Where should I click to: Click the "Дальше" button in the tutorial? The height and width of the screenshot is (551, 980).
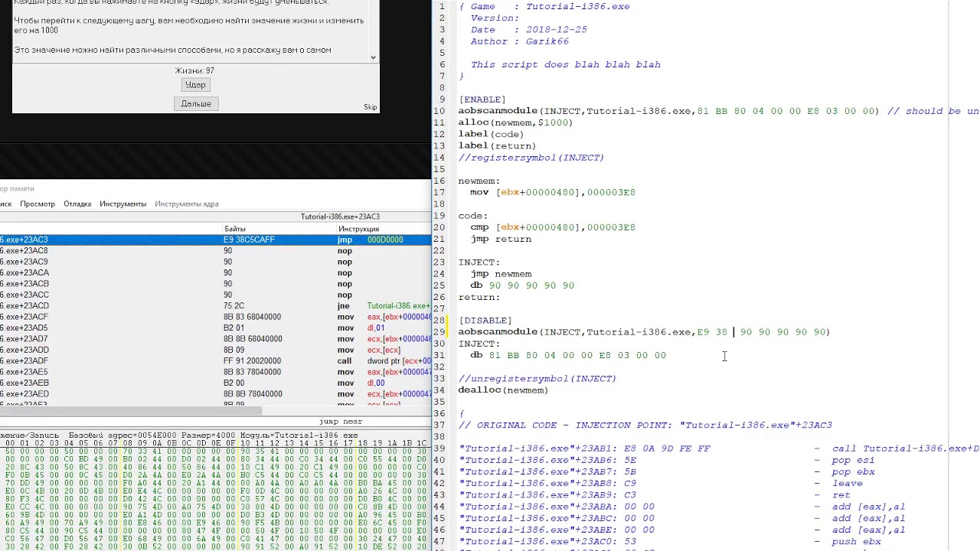tap(196, 103)
